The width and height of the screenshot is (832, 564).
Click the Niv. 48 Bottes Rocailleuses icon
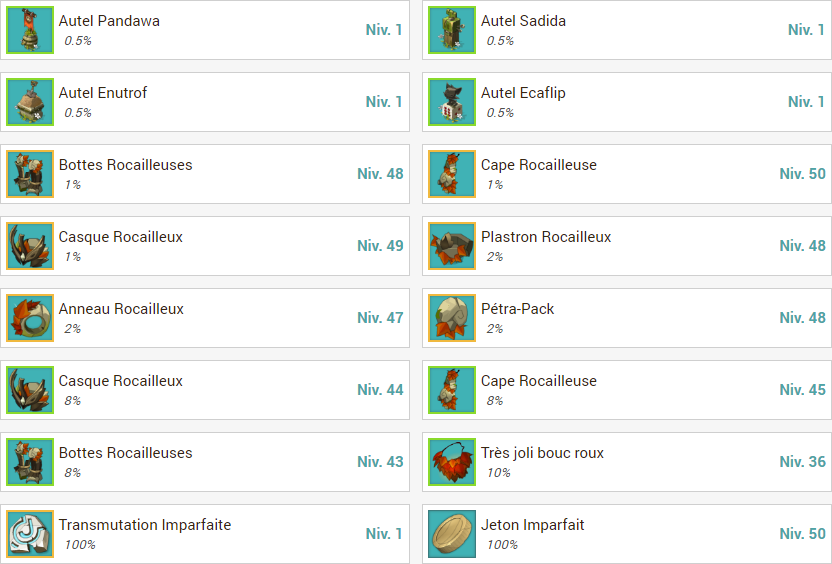point(30,174)
